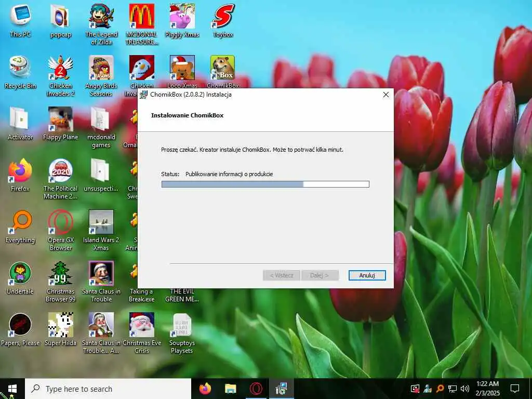Select The Political Machine 2 shortcut
The image size is (532, 399).
tap(60, 179)
